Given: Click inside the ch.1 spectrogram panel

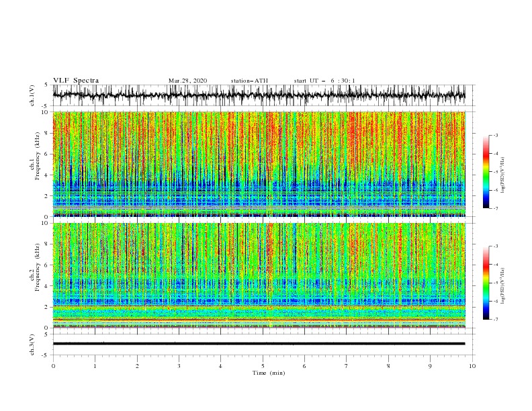Looking at the screenshot, I should coord(259,164).
